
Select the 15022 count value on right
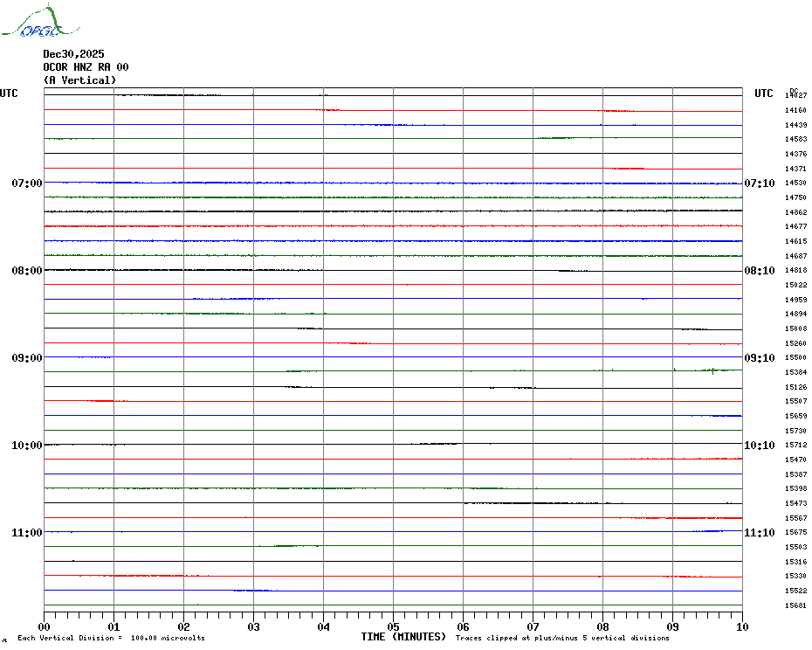pyautogui.click(x=795, y=285)
